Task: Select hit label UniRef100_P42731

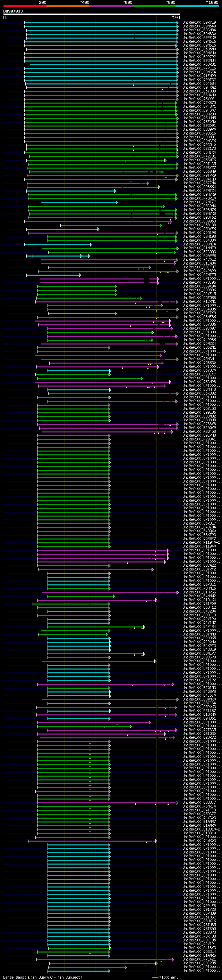Action: [199, 156]
